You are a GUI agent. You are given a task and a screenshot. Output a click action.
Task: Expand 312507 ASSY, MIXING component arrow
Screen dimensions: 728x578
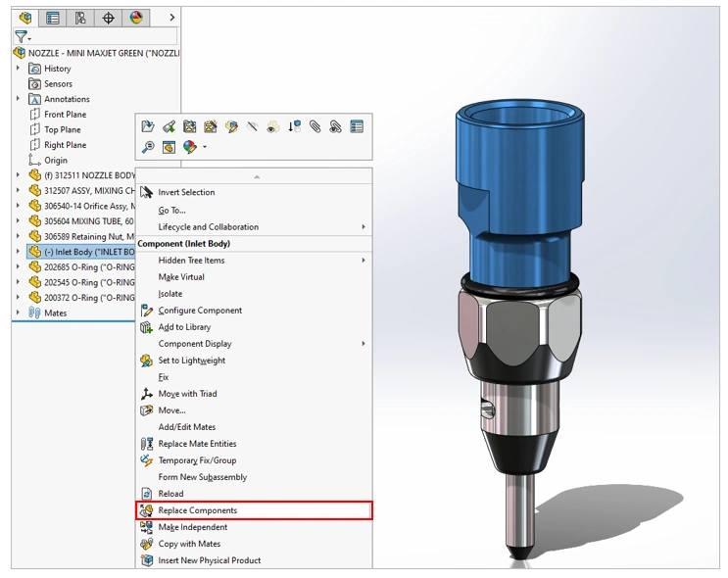click(18, 190)
